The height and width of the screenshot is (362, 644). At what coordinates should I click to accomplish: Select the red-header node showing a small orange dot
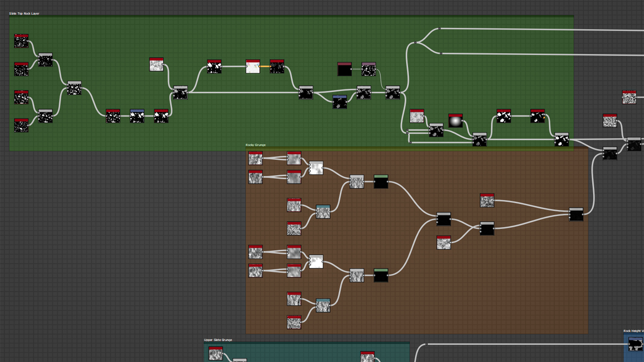point(538,116)
